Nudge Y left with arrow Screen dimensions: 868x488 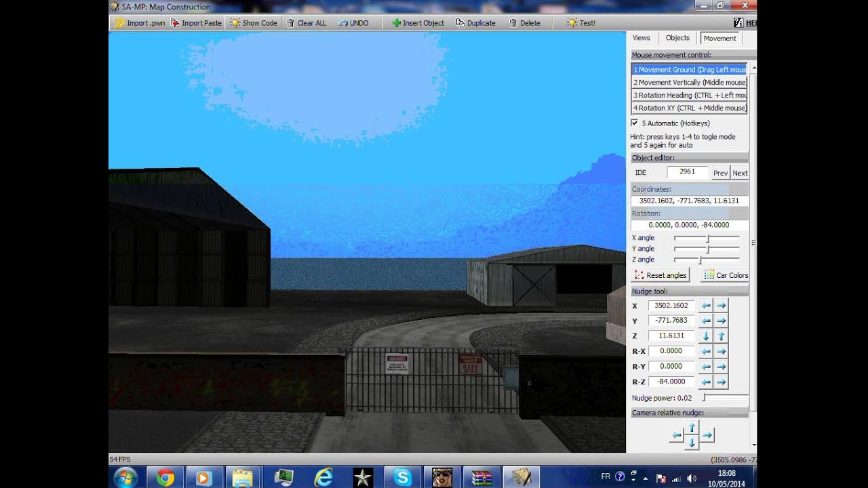coord(706,321)
